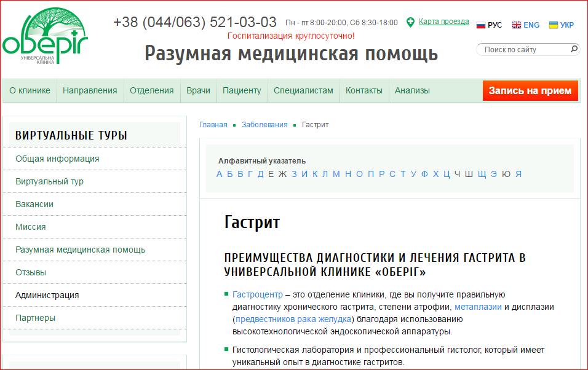Click the Запись на прием button
Viewport: 588px width, 370px height.
pyautogui.click(x=530, y=91)
